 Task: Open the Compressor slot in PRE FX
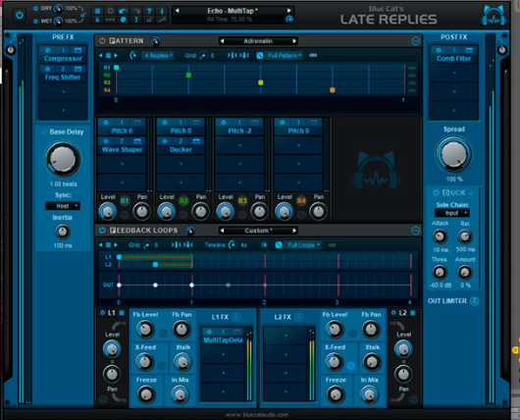(x=63, y=59)
